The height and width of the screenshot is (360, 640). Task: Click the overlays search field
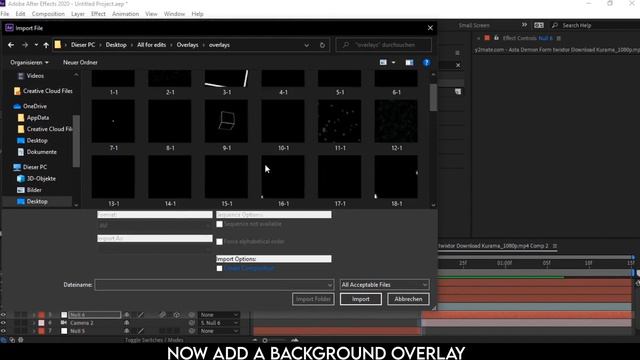tap(384, 45)
